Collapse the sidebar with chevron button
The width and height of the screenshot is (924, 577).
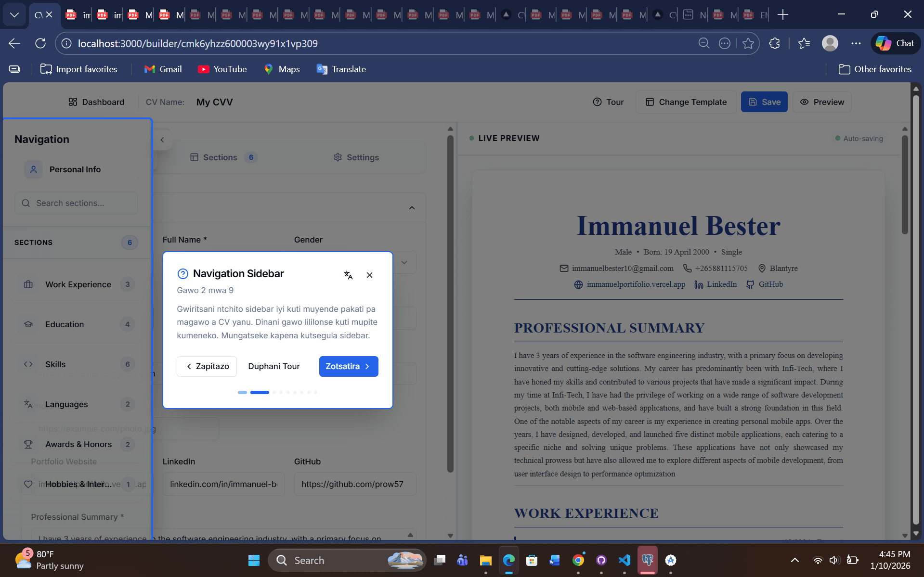coord(162,140)
